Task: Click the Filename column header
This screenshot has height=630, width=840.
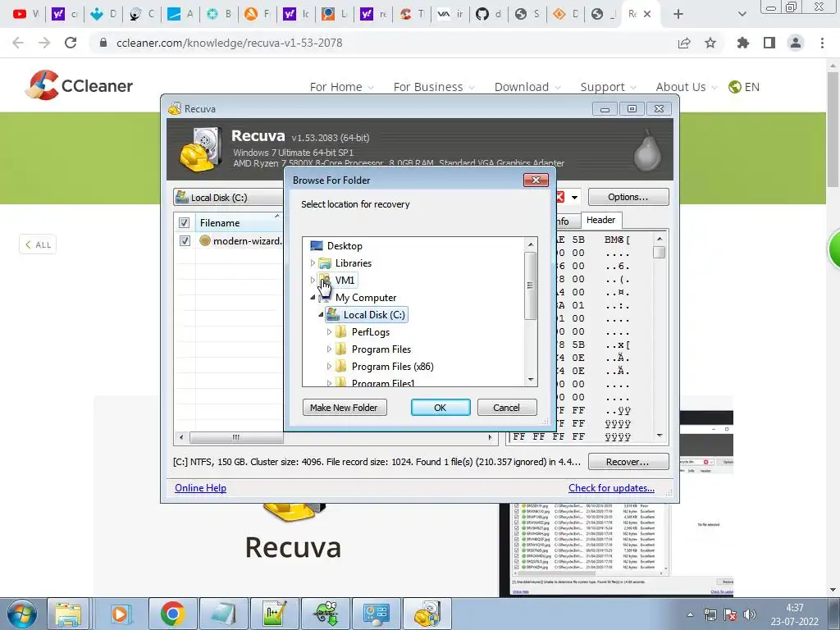Action: pos(239,222)
